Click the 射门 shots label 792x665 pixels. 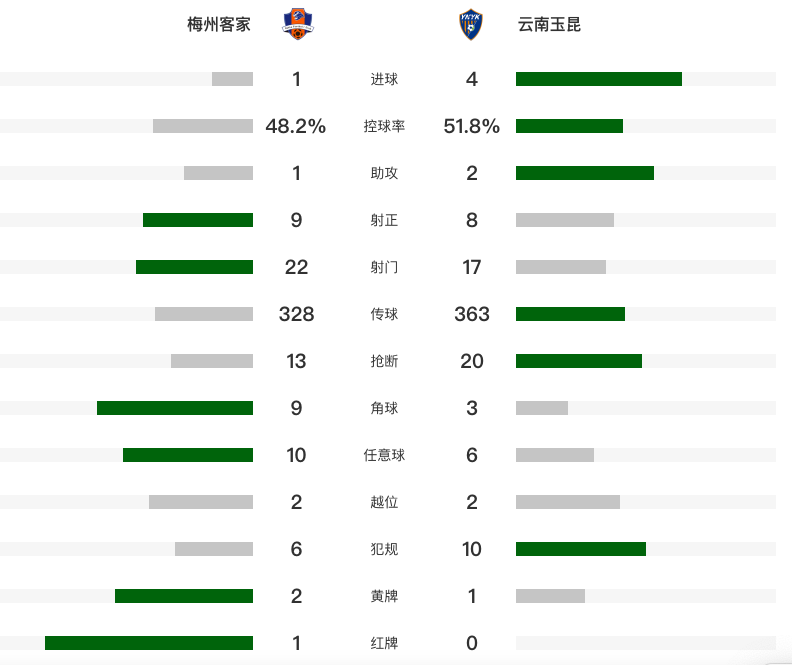tap(384, 267)
